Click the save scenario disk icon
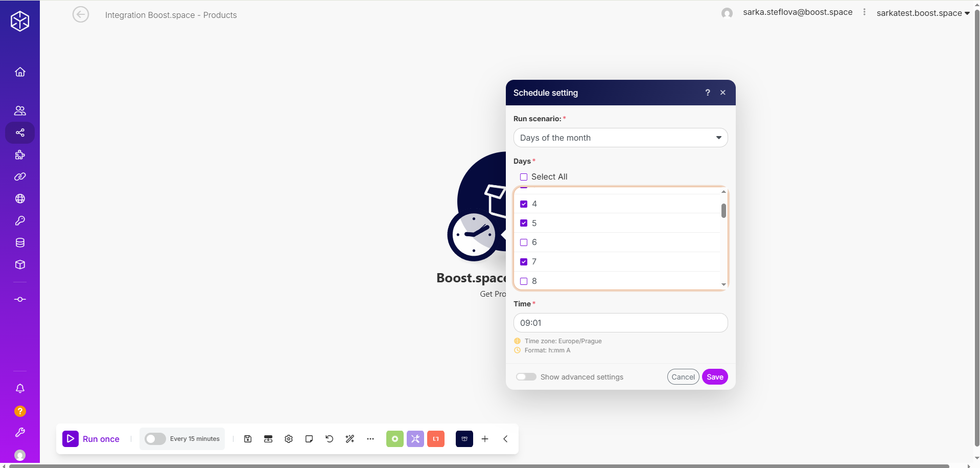This screenshot has width=980, height=468. 248,439
